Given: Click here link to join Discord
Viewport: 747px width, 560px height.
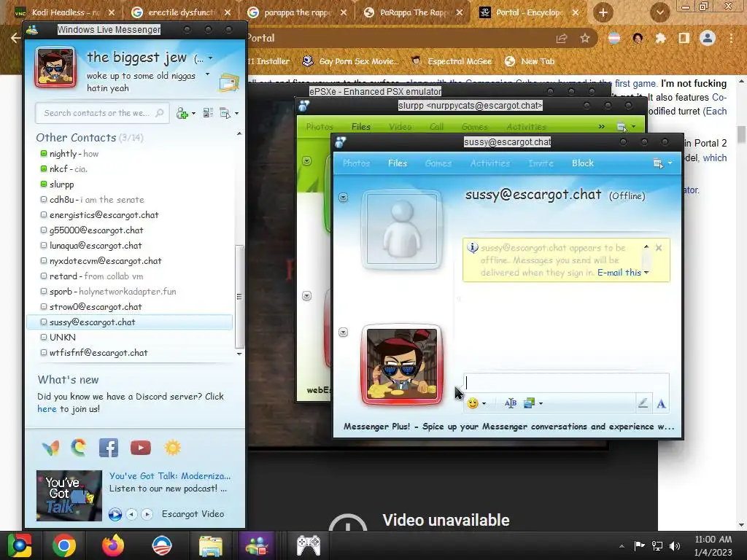Looking at the screenshot, I should click(47, 409).
